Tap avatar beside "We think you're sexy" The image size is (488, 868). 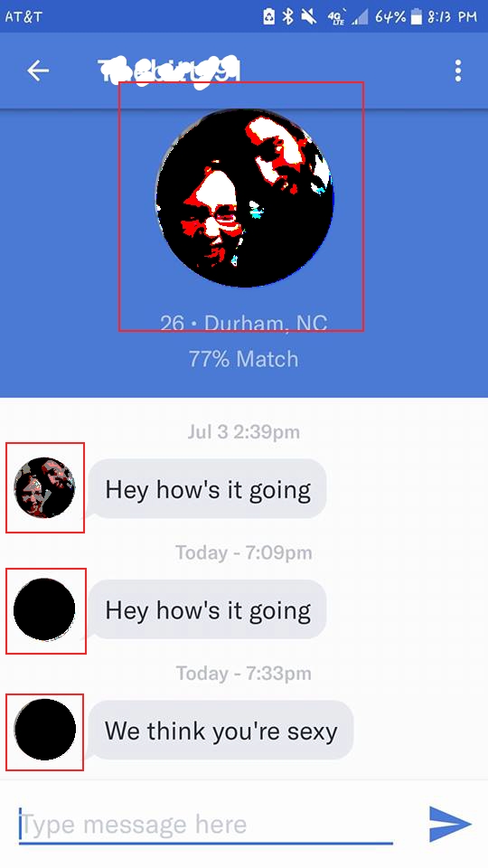(45, 730)
